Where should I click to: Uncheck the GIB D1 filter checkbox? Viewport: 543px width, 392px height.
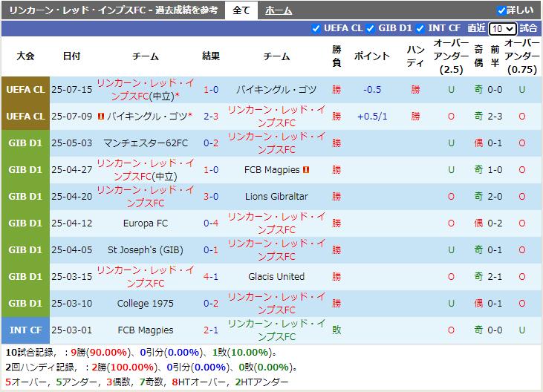pyautogui.click(x=370, y=28)
